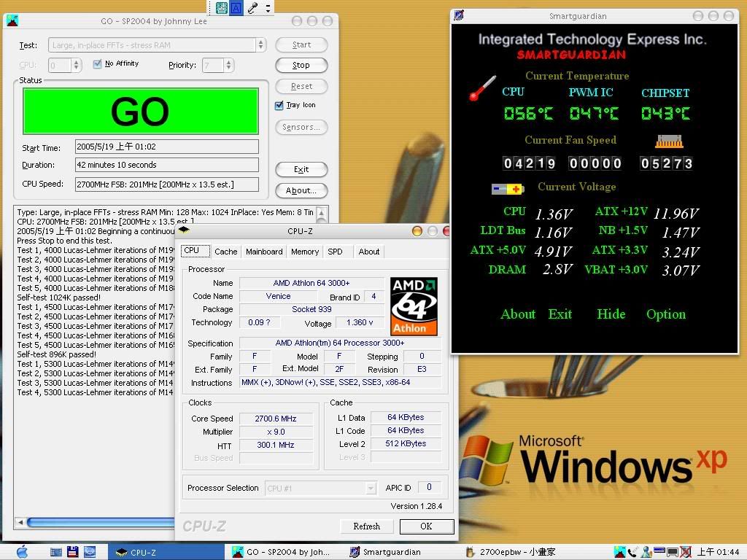Open the About tab in CPU-Z
Viewport: 747px width, 560px height.
click(x=369, y=252)
